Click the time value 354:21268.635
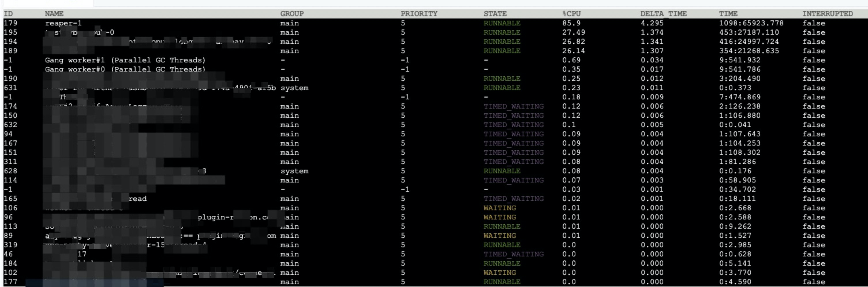This screenshot has height=287, width=868. [749, 51]
